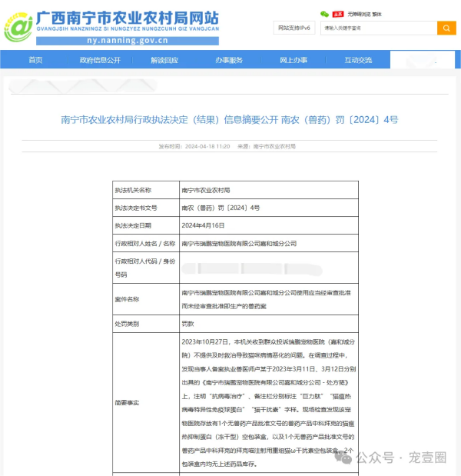Select the table cell 南农（兽药）罚〔2024〕4号
This screenshot has width=461, height=476.
click(x=269, y=208)
